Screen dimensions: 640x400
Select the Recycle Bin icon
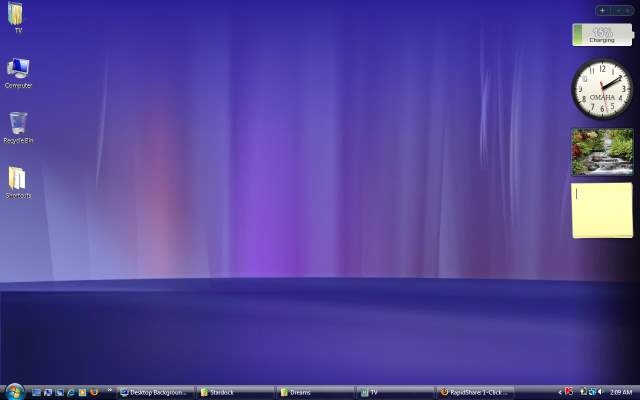click(x=18, y=127)
